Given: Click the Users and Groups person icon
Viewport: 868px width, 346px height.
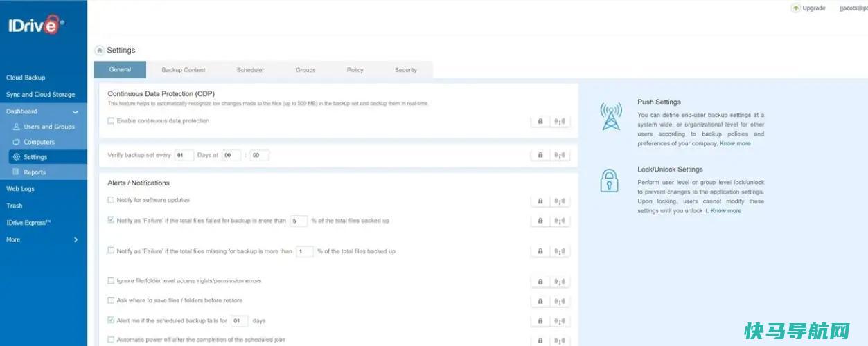Looking at the screenshot, I should tap(17, 127).
